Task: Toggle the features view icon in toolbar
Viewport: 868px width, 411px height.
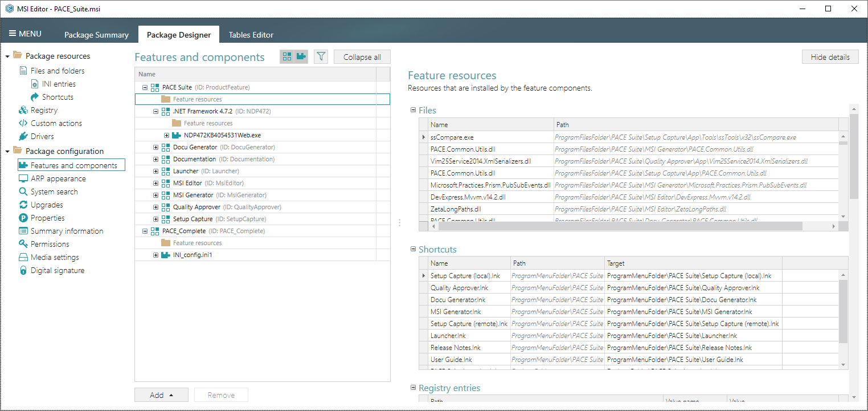Action: click(287, 56)
